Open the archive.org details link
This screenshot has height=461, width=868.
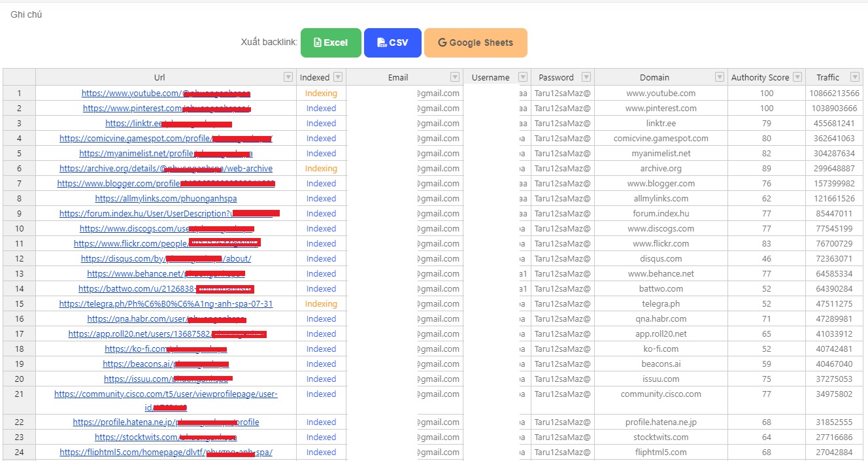pos(166,169)
